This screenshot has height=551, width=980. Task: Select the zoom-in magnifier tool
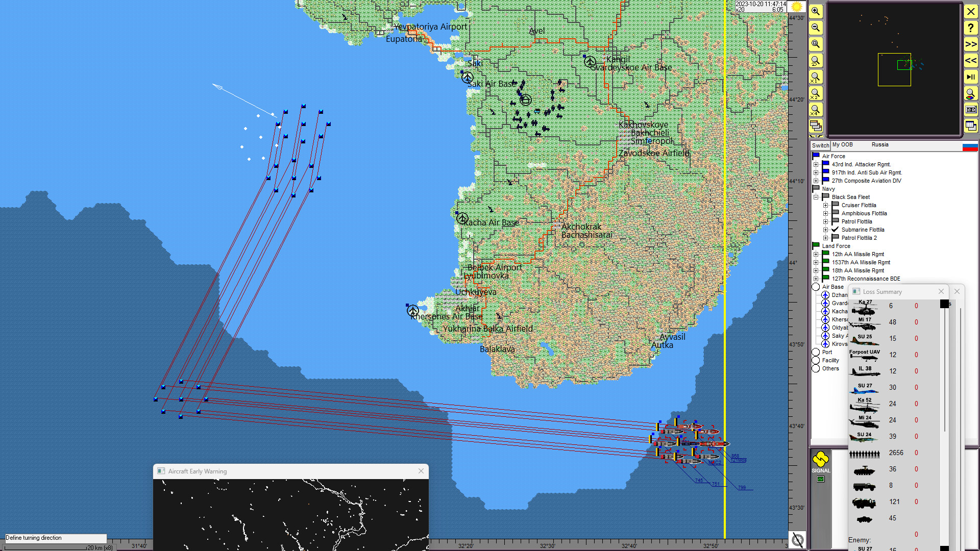point(816,11)
